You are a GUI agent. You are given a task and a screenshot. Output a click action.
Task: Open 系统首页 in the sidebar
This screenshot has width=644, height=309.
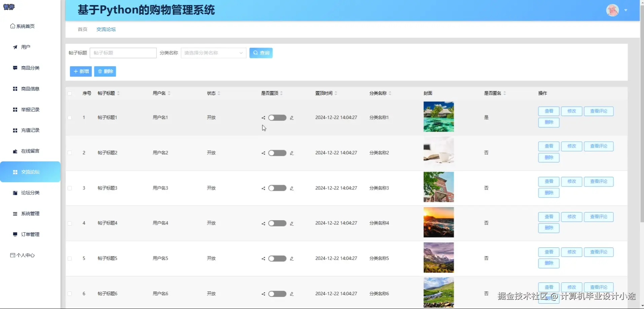click(23, 26)
